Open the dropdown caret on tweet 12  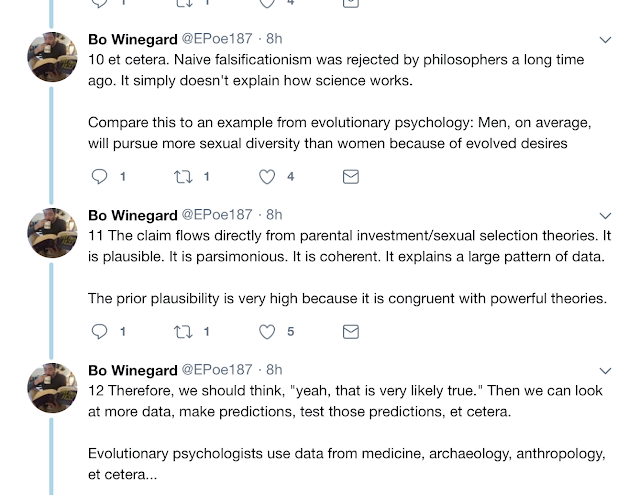coord(605,370)
